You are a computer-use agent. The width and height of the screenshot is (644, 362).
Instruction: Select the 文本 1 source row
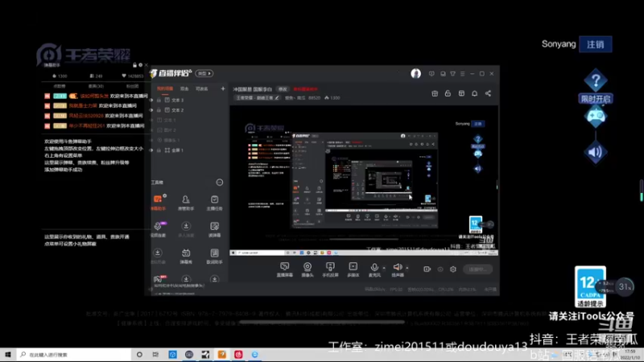click(188, 120)
